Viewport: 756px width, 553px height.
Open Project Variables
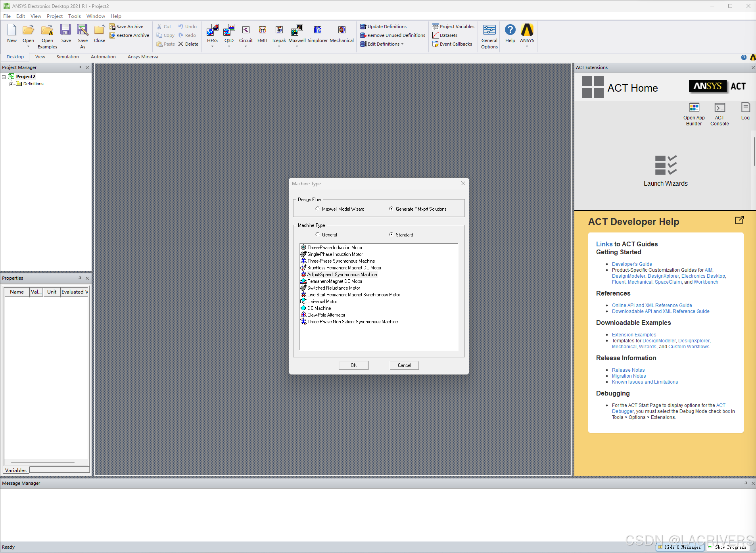453,27
